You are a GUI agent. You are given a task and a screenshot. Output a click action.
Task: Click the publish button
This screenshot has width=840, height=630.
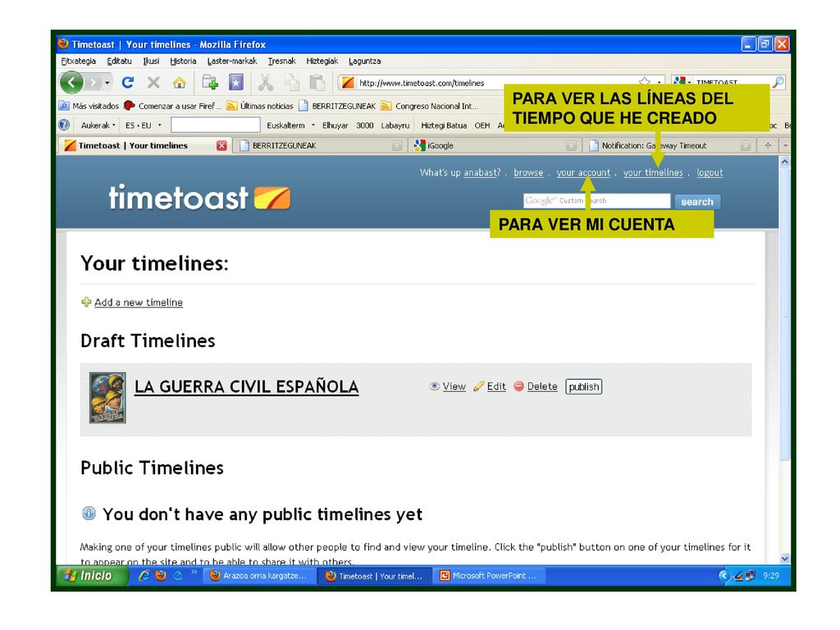point(584,387)
